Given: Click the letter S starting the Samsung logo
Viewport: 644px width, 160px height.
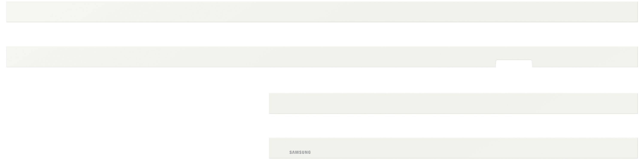Looking at the screenshot, I should (x=291, y=152).
